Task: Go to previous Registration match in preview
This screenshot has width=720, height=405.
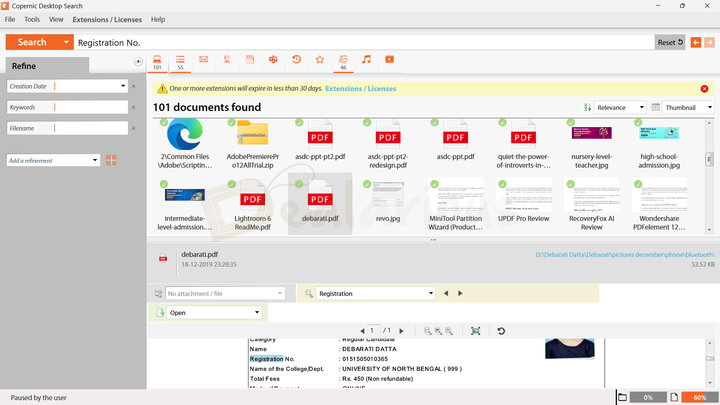Action: (x=446, y=293)
